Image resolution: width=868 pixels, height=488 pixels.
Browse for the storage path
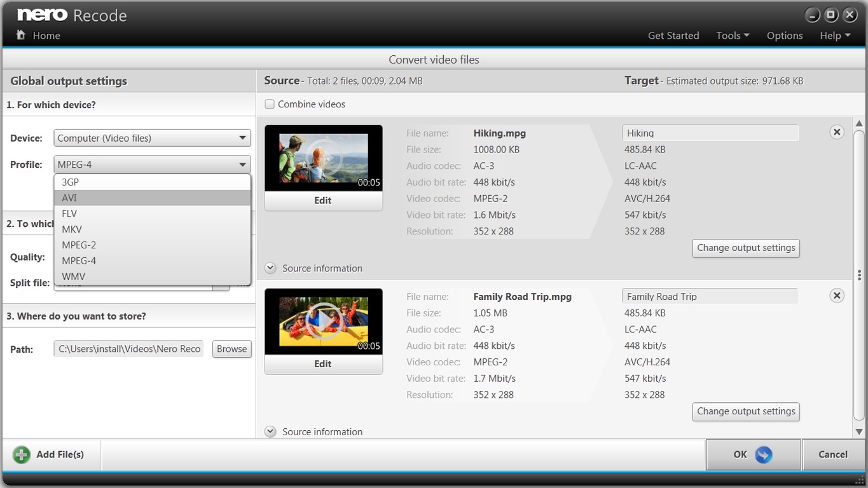click(231, 349)
